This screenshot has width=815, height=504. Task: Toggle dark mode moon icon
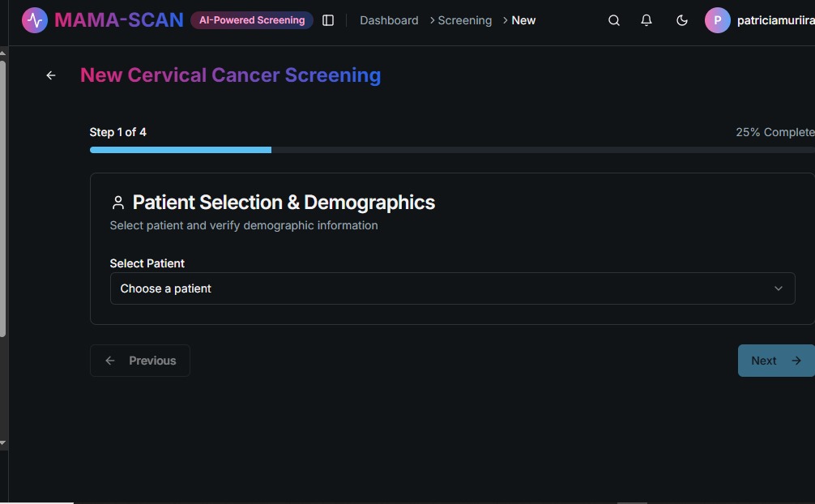(x=682, y=20)
